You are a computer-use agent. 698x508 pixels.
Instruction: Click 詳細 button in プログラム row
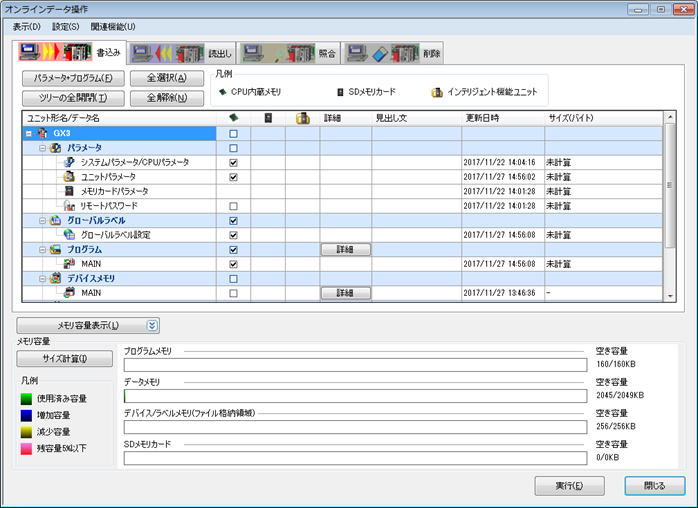pyautogui.click(x=345, y=249)
